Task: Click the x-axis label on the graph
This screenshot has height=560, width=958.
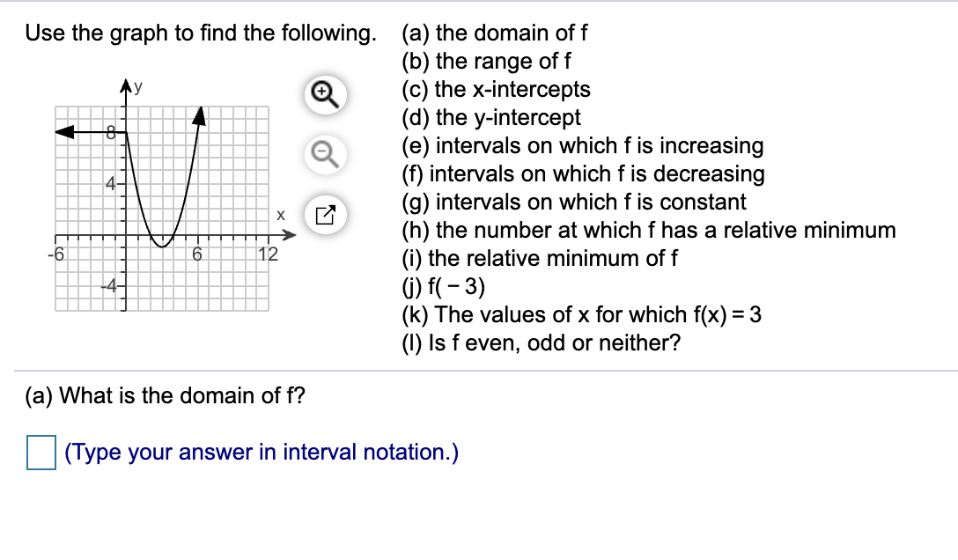Action: pos(280,214)
